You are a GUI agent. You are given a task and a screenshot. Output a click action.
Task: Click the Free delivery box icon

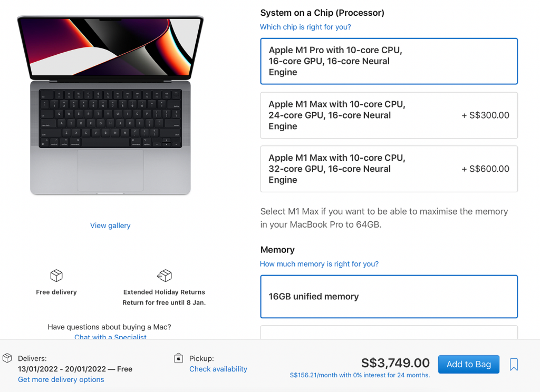(x=56, y=276)
